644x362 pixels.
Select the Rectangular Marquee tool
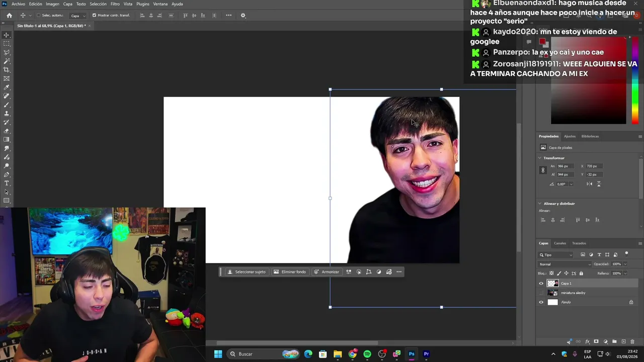7,44
